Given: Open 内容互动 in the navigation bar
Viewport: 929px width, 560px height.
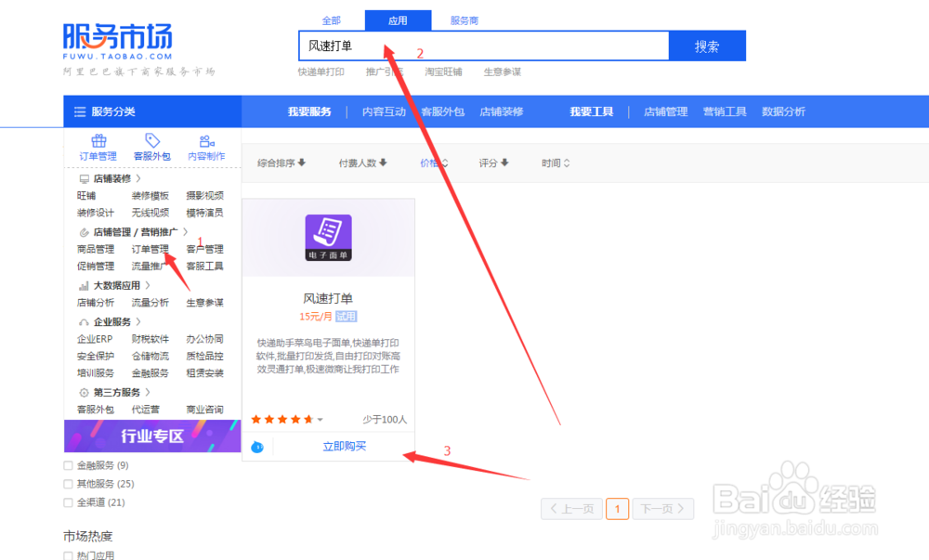Looking at the screenshot, I should point(384,111).
